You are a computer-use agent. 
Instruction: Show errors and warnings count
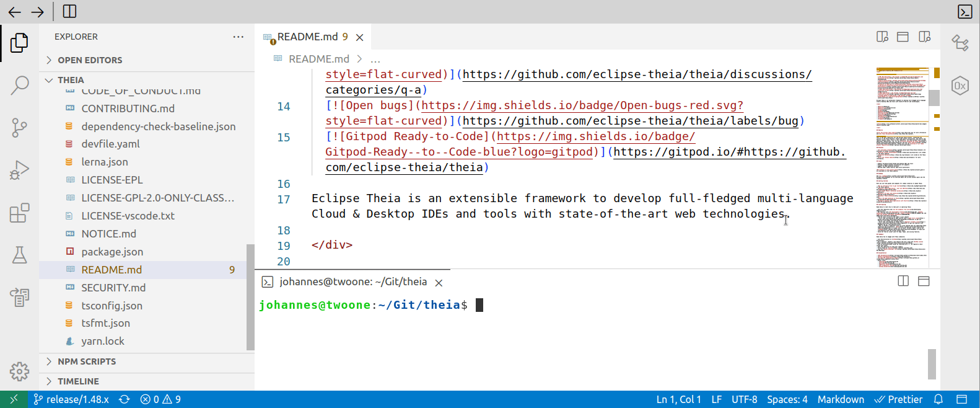point(160,399)
